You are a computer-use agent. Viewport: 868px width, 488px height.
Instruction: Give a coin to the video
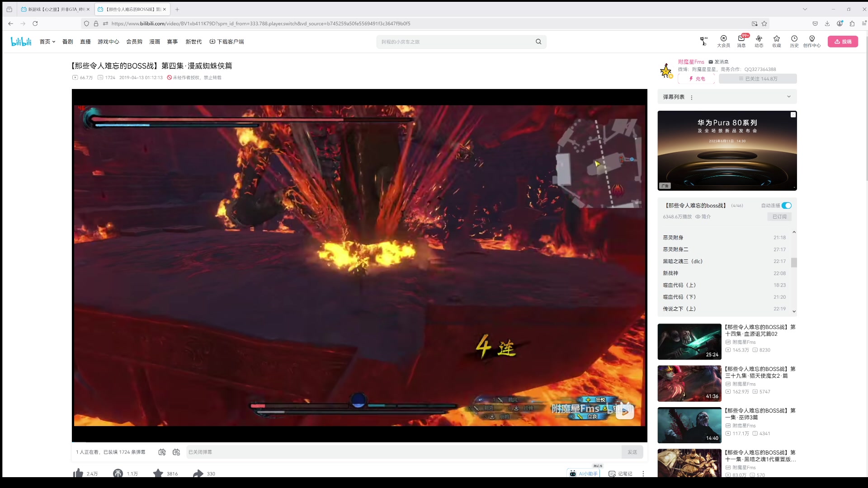click(x=118, y=473)
